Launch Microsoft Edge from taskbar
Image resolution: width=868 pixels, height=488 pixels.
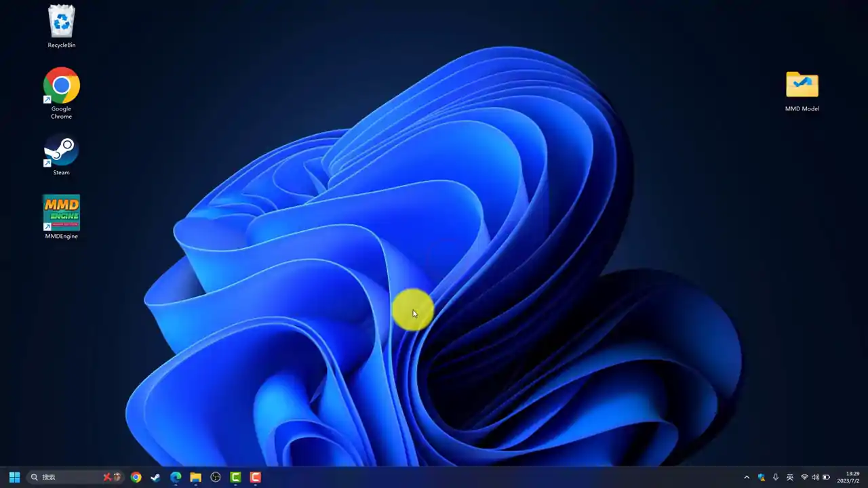[x=176, y=477]
